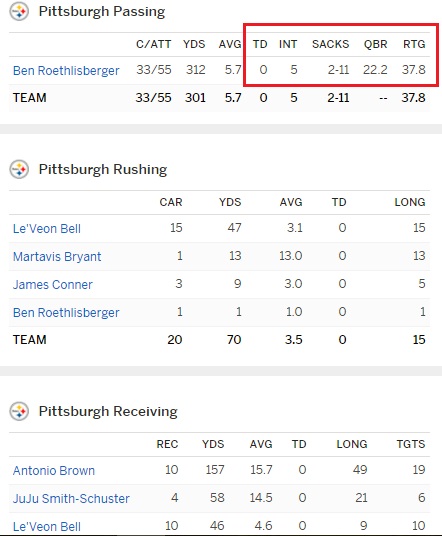Click the SACKS column header in Passing
This screenshot has height=536, width=442.
click(x=331, y=44)
